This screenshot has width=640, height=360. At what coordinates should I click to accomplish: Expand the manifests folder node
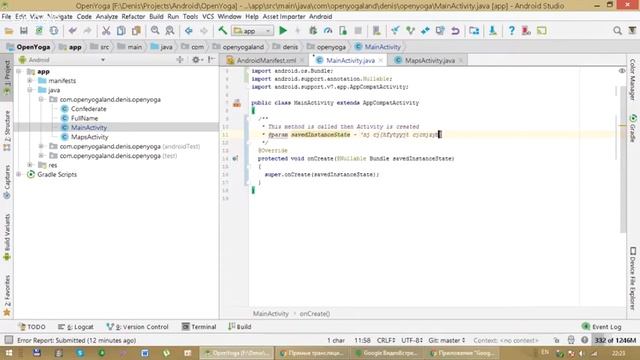pos(30,80)
